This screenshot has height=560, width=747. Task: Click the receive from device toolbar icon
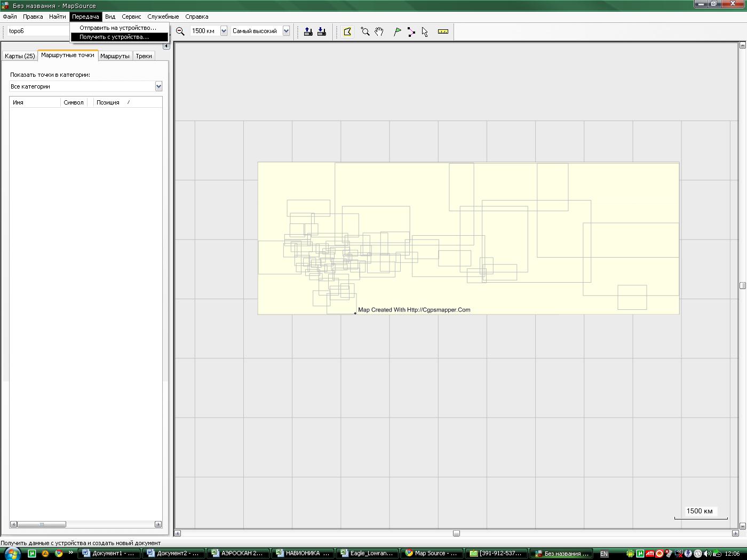point(322,31)
